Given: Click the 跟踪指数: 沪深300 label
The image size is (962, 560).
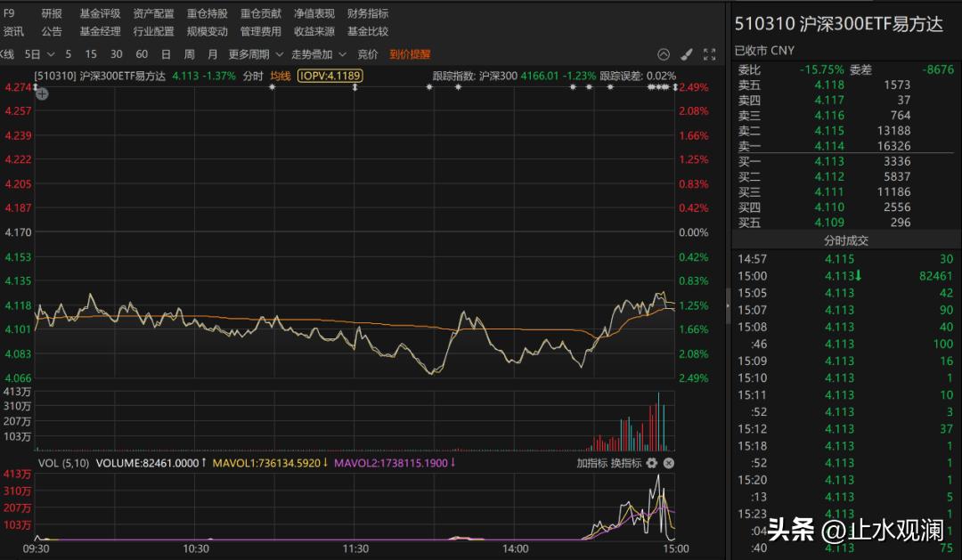Looking at the screenshot, I should click(x=475, y=76).
